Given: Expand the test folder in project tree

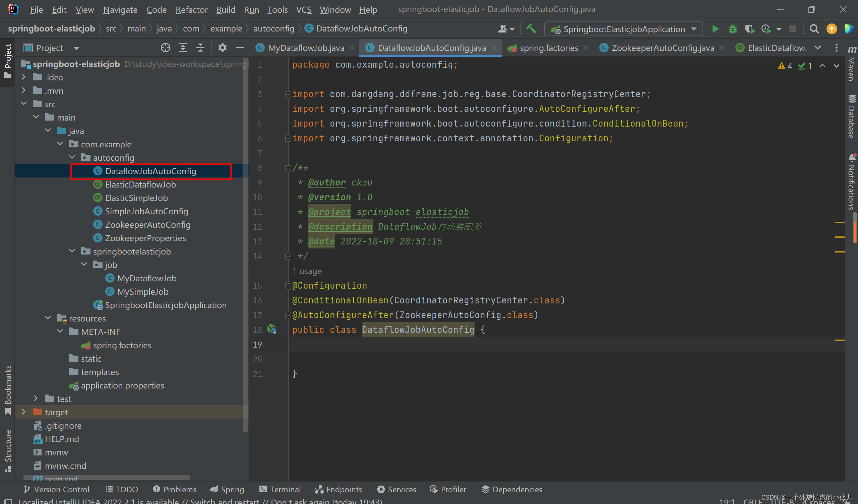Looking at the screenshot, I should tap(36, 398).
